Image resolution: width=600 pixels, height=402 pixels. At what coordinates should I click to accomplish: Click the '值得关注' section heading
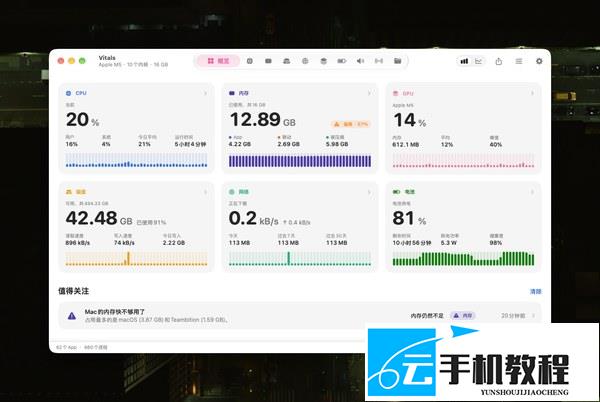tap(73, 291)
